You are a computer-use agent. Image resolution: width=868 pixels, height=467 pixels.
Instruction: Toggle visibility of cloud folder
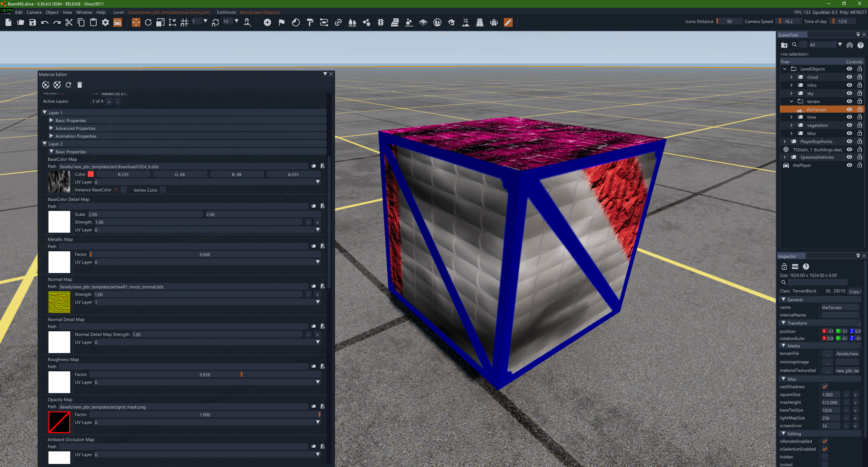click(849, 77)
